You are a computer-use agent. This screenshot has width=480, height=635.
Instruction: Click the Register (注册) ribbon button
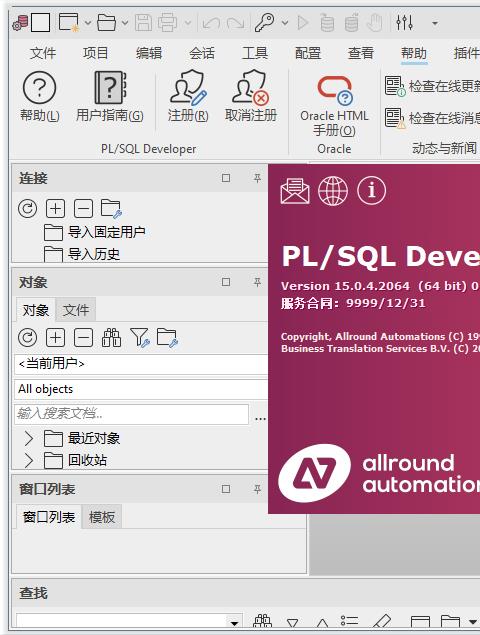(188, 96)
